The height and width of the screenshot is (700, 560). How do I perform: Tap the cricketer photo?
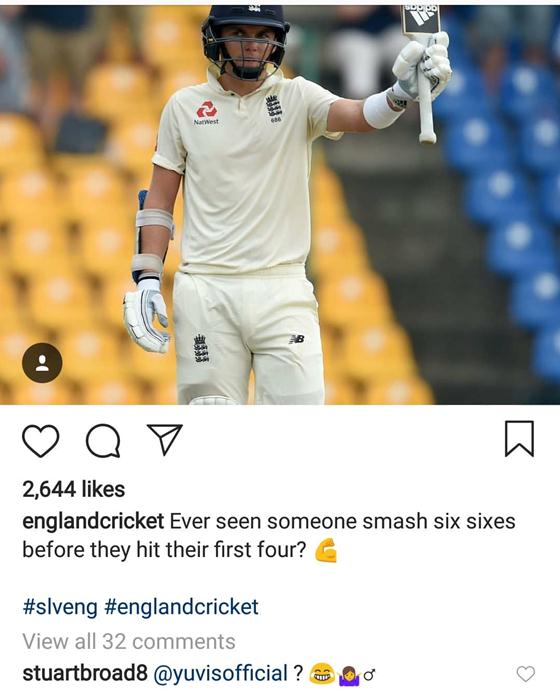pos(280,204)
